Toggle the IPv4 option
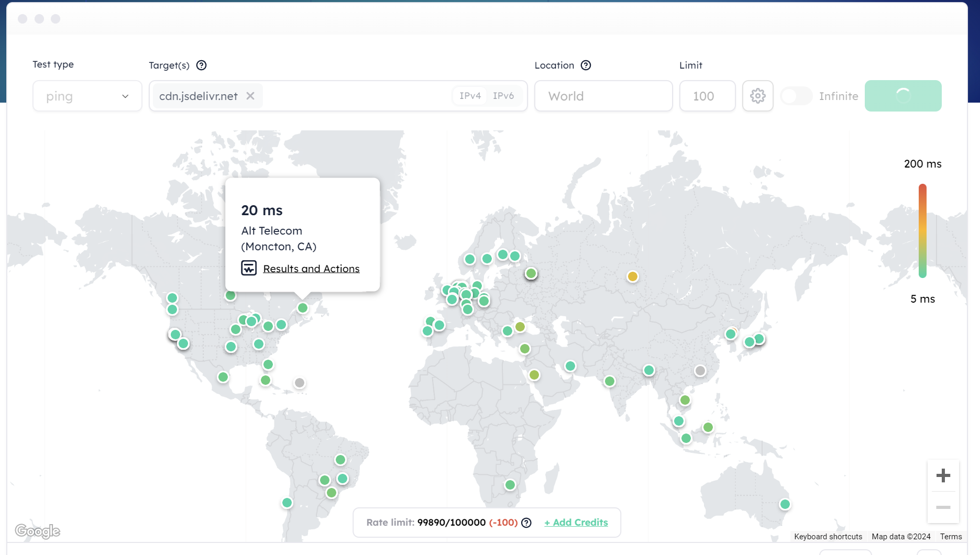 coord(470,96)
